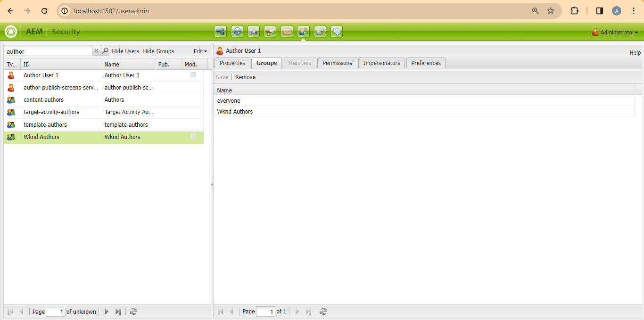
Task: Open the Preferences tab
Action: click(425, 63)
